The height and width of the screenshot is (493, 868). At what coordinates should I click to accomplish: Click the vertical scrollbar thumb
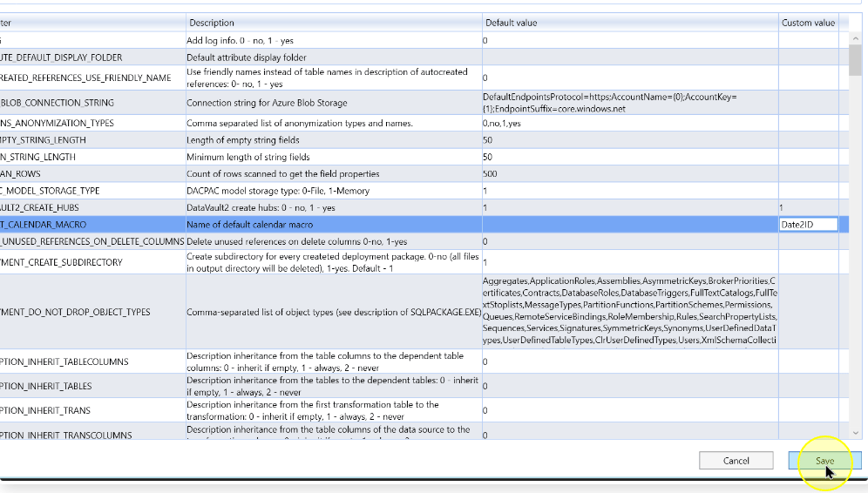[855, 60]
